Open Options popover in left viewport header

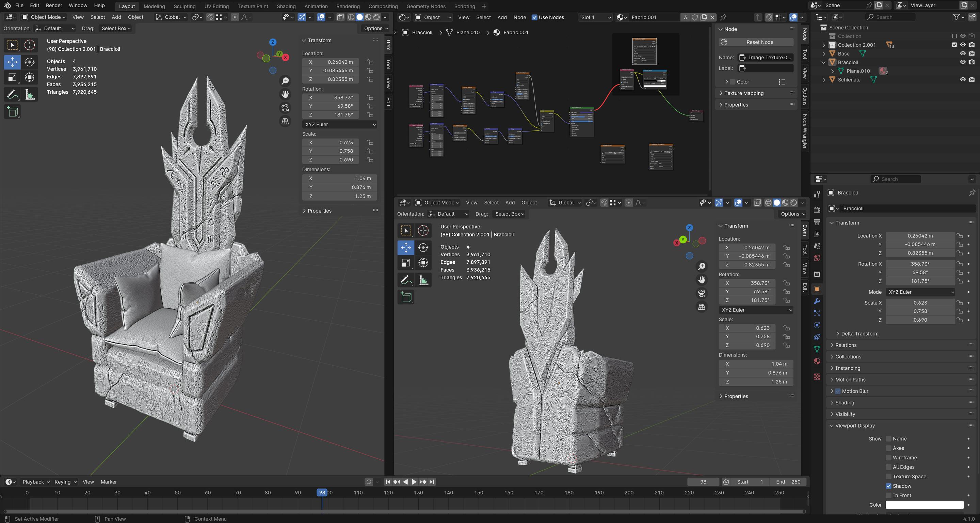click(x=376, y=29)
